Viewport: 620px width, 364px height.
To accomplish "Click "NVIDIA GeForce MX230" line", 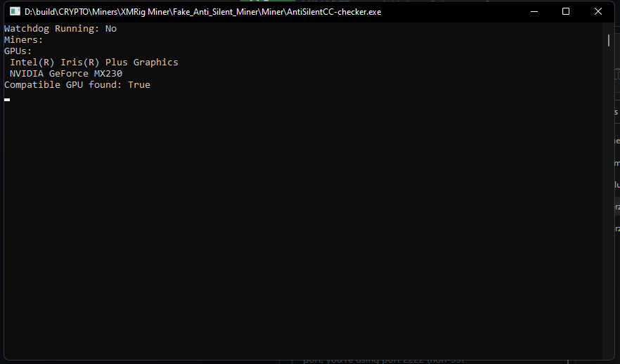I will tap(66, 74).
